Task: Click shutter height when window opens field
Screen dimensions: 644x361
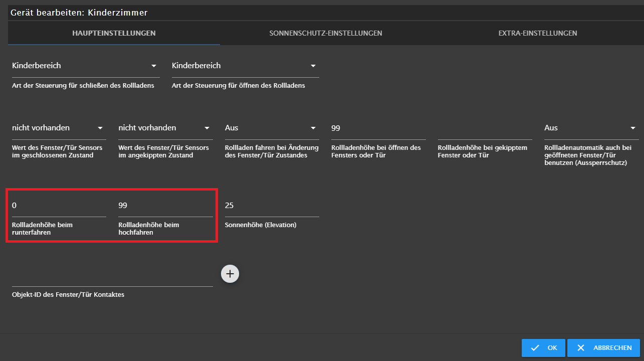Action: tap(378, 128)
